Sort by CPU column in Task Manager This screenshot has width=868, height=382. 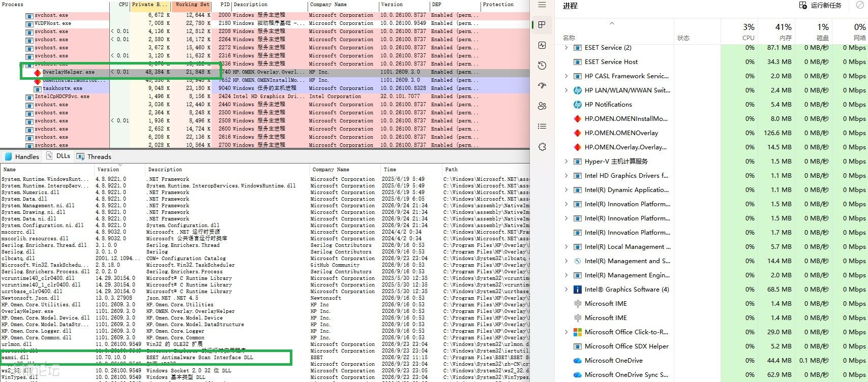pyautogui.click(x=739, y=31)
